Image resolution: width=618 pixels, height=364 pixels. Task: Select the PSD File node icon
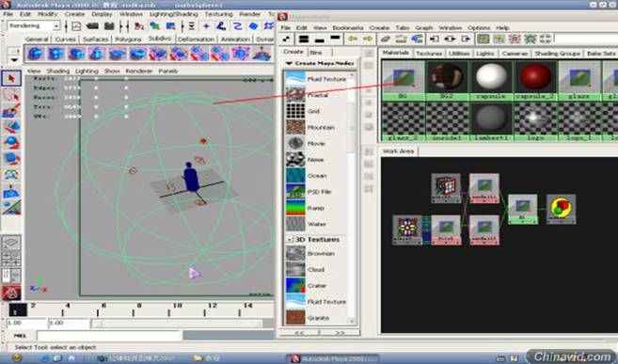295,192
